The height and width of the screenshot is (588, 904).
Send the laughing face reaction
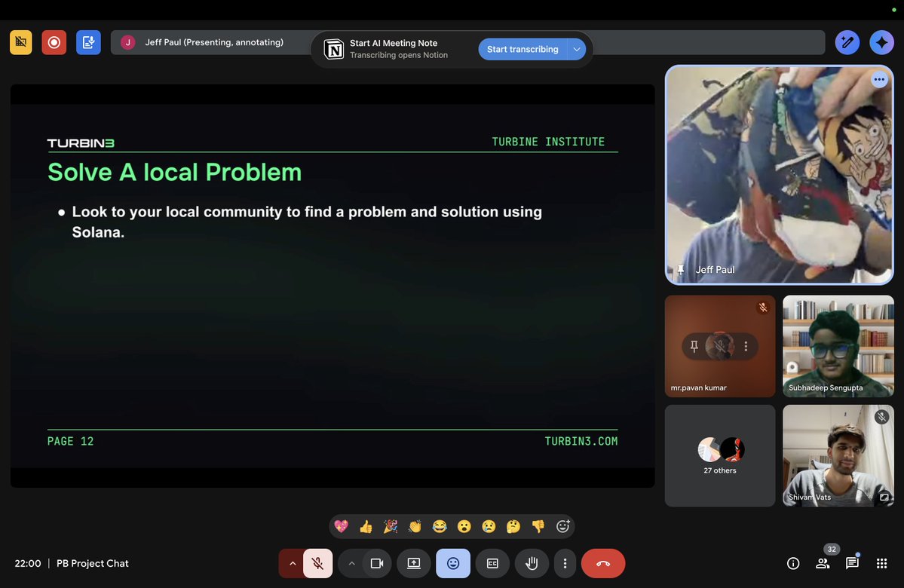pyautogui.click(x=440, y=526)
